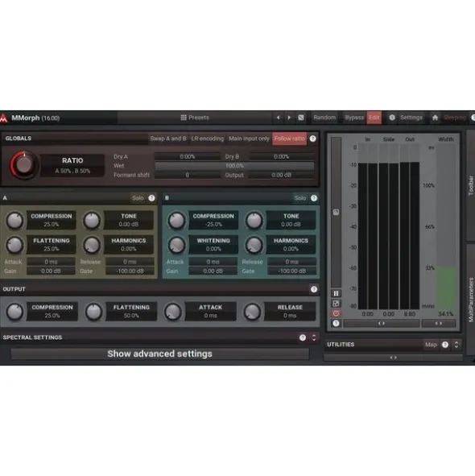Click Output Release knob
The width and height of the screenshot is (475, 476).
point(252,312)
